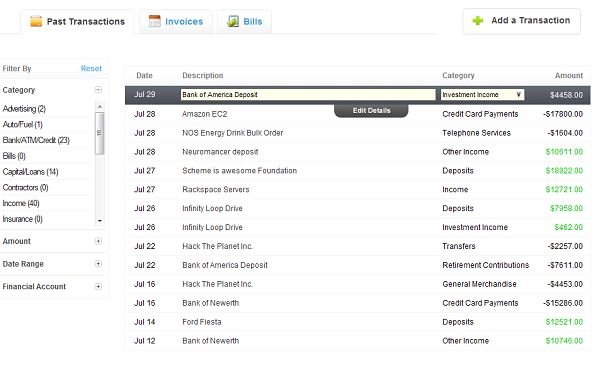Expand the Date Range filter
The image size is (604, 377).
(x=98, y=264)
